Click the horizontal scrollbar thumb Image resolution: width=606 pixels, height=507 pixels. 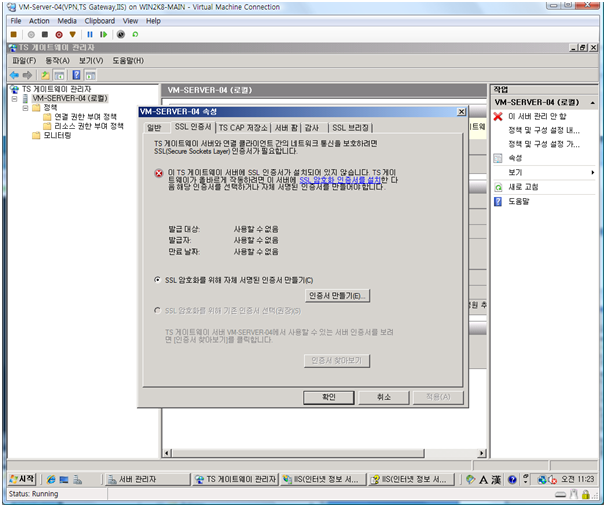(x=298, y=453)
